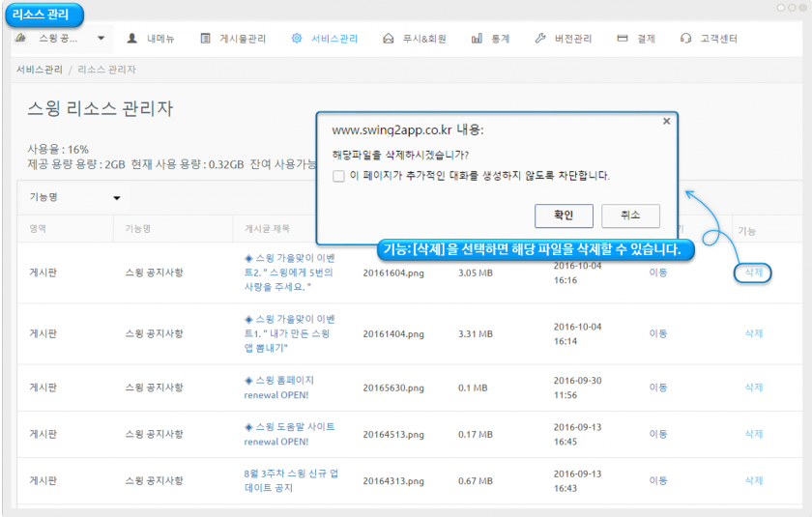Open the 스윙 홈페이지 renewal OPEN! post link
Viewport: 812px width, 517px height.
point(279,387)
